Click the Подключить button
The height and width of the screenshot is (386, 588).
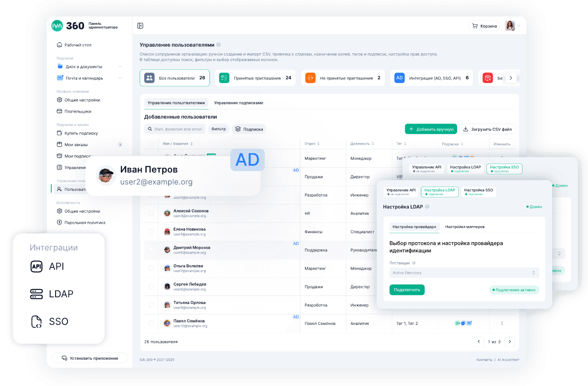407,290
